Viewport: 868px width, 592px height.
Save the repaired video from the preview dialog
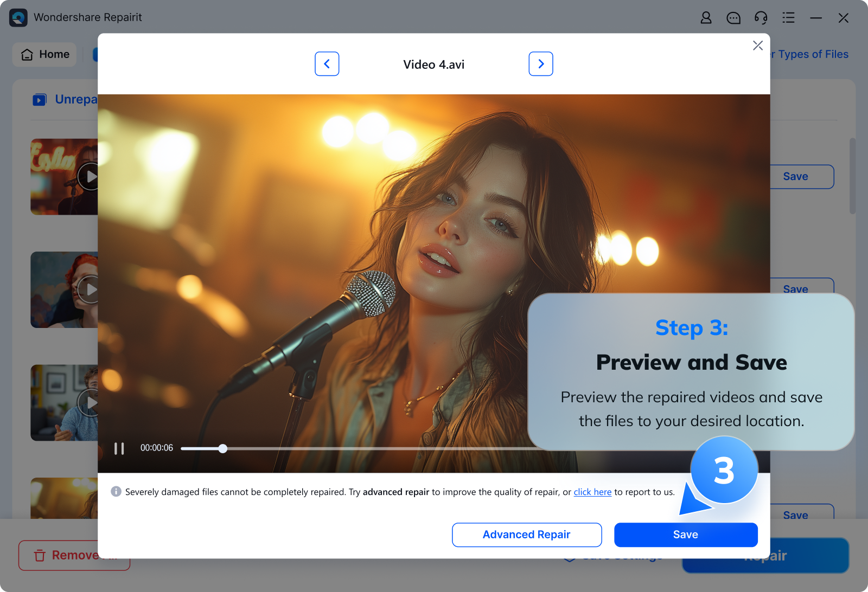click(686, 535)
